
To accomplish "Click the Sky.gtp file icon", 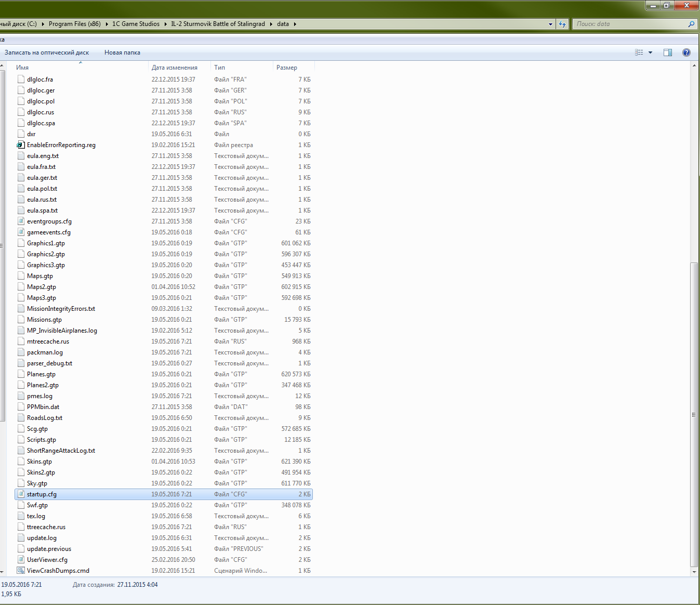I will (x=21, y=483).
